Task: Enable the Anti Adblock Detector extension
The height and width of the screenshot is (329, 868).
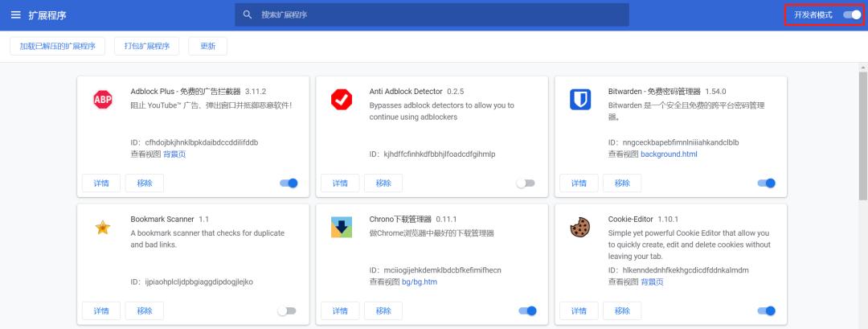Action: pyautogui.click(x=526, y=183)
